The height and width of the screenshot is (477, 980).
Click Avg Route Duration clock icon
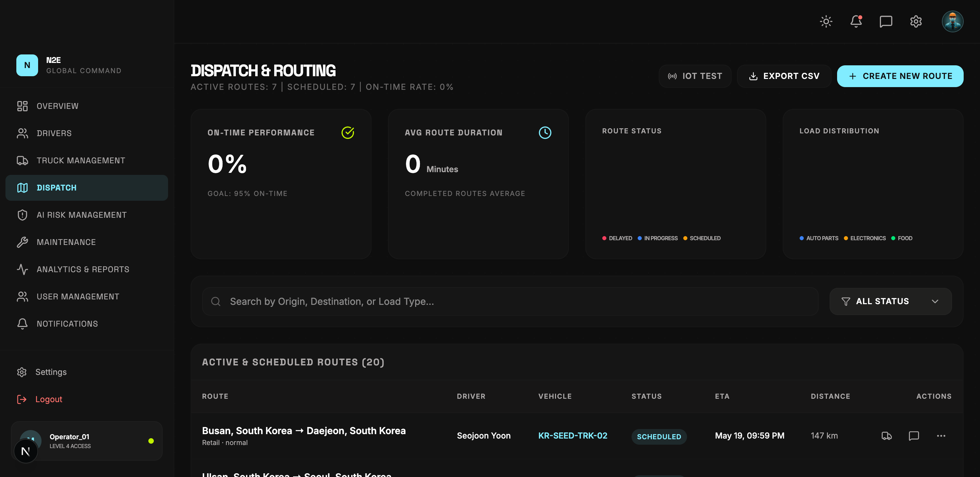pos(545,133)
